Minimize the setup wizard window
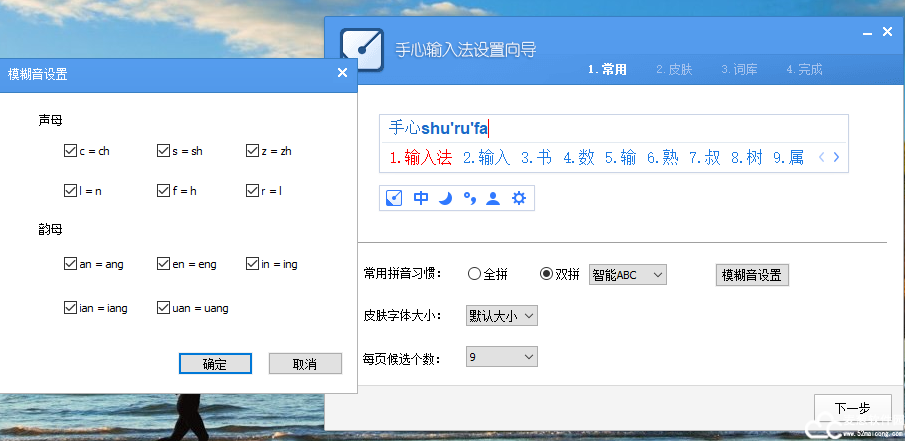 [x=867, y=34]
